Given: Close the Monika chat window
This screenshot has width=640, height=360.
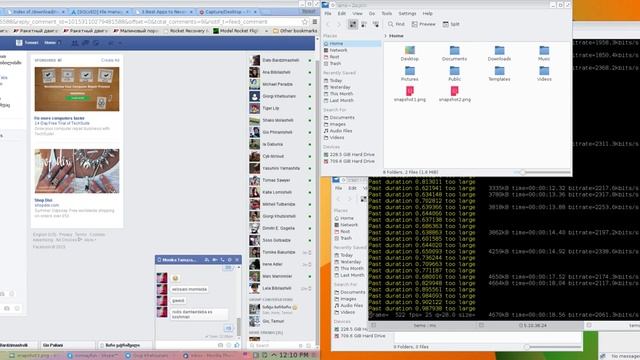Looking at the screenshot, I should click(x=237, y=260).
